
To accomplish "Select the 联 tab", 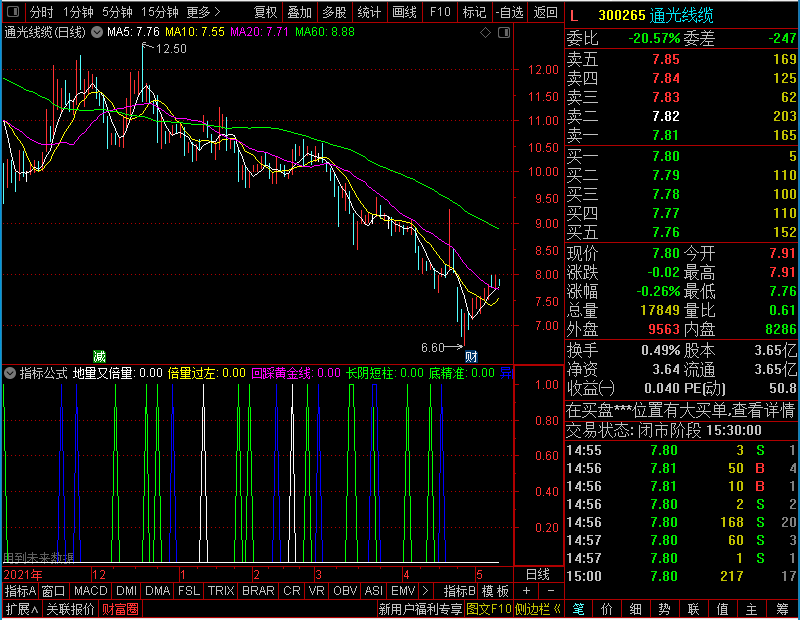I will point(693,609).
